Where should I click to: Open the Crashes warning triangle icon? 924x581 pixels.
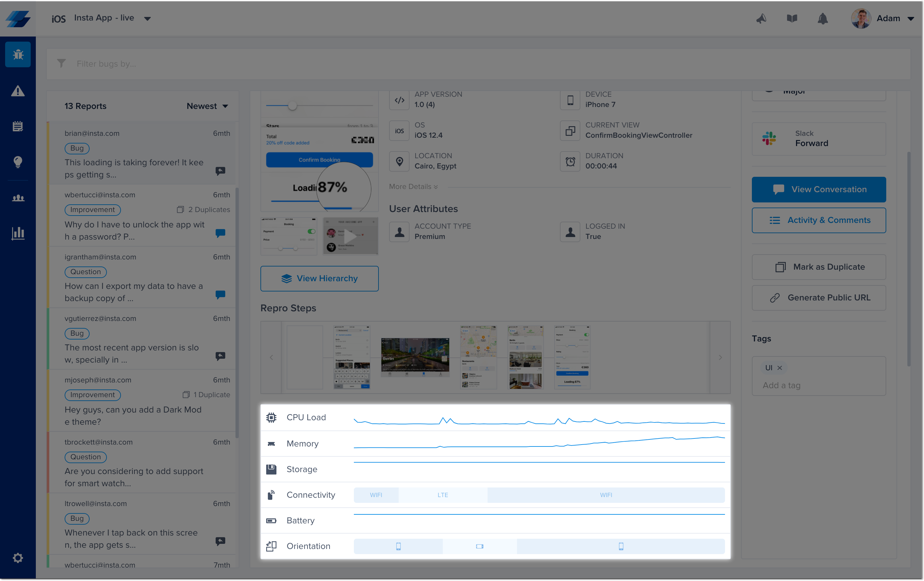[x=18, y=91]
